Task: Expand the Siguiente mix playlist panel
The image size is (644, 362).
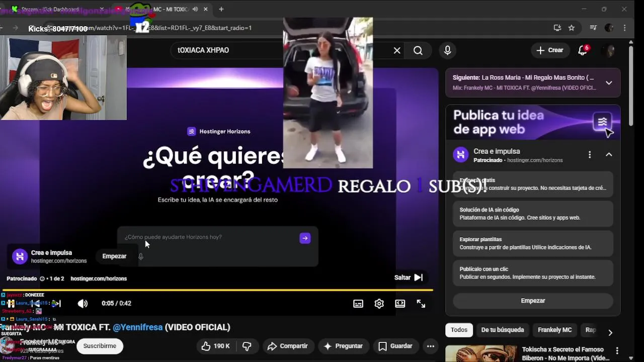Action: tap(609, 83)
